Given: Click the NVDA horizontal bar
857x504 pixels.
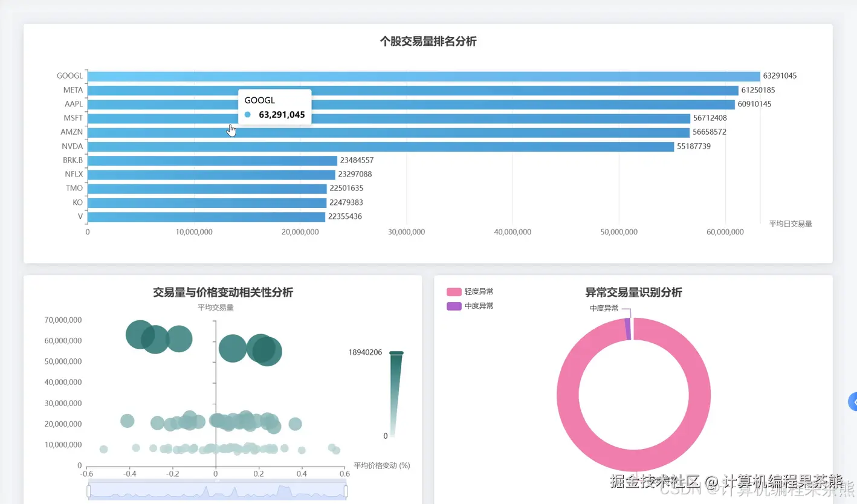Looking at the screenshot, I should (381, 147).
